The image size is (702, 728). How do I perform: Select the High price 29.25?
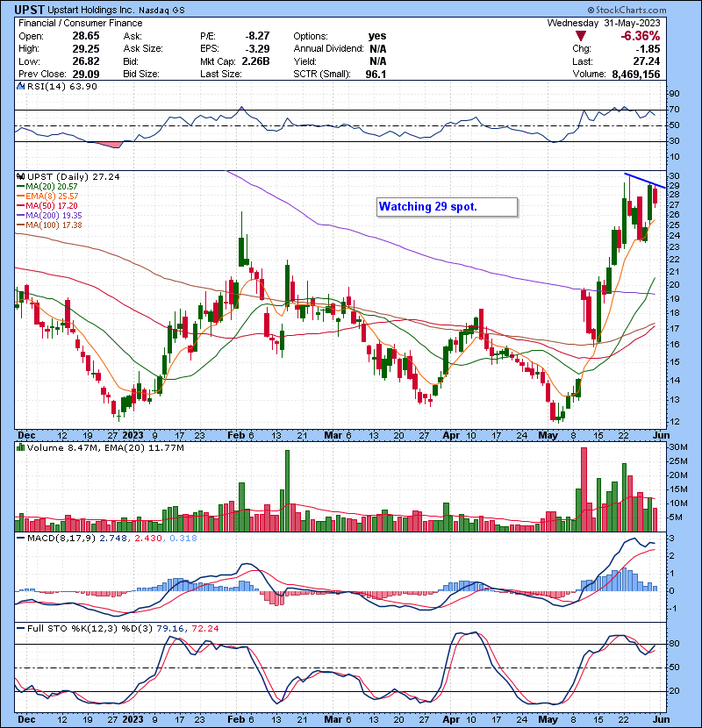85,49
